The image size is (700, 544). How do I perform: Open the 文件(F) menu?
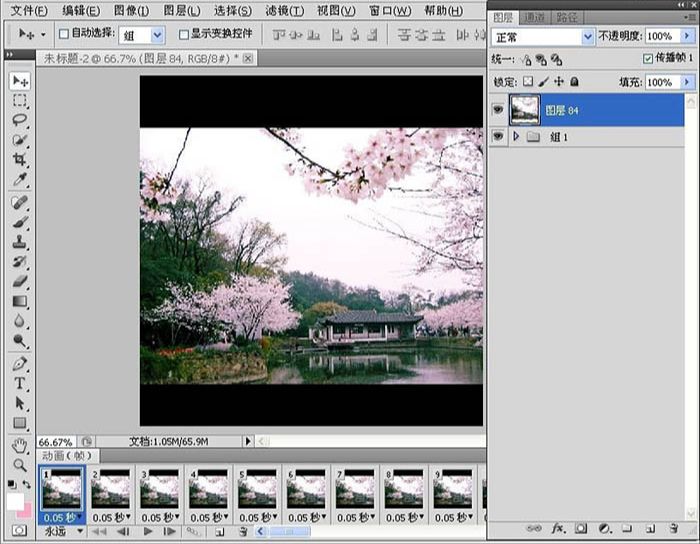click(x=29, y=11)
